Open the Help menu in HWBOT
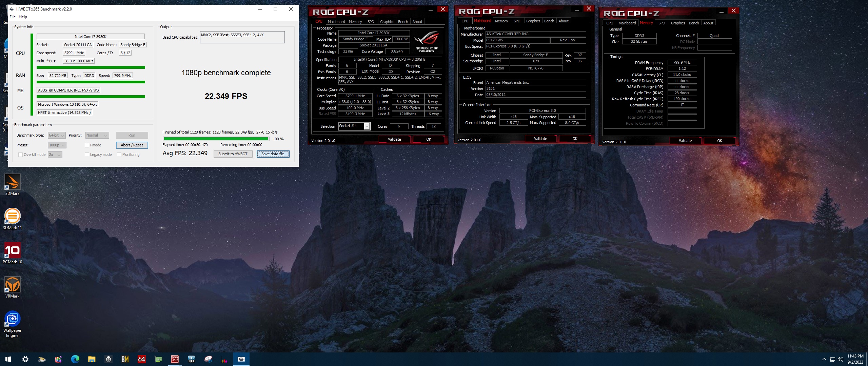 point(23,17)
